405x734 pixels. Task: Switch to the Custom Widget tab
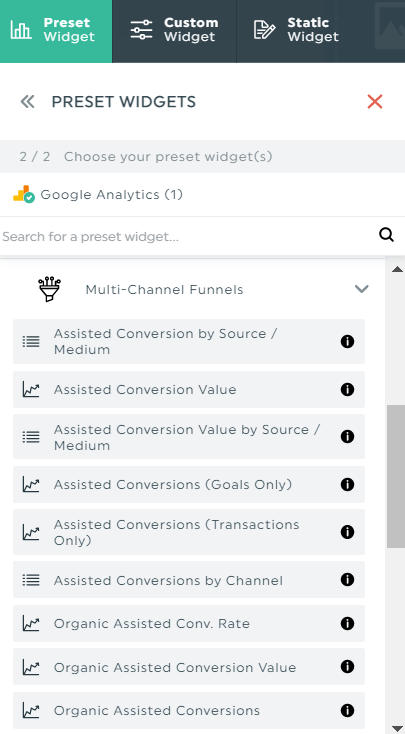[x=174, y=30]
